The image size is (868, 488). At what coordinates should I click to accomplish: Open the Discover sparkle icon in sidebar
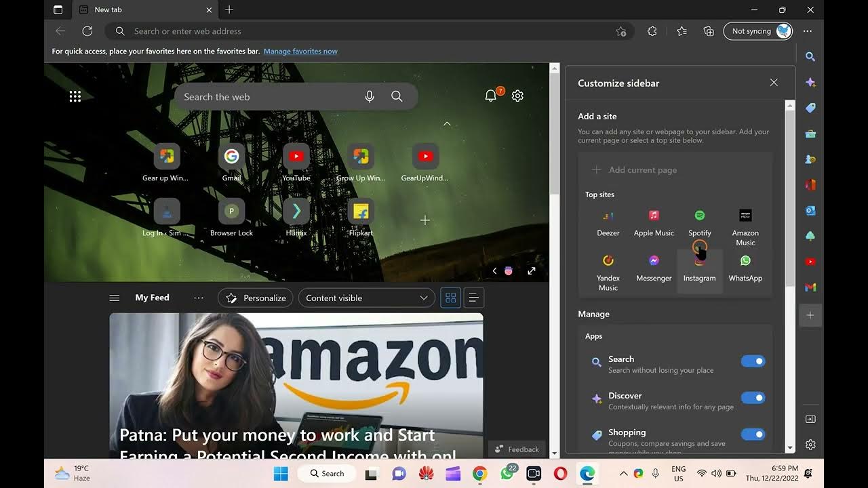[x=810, y=83]
